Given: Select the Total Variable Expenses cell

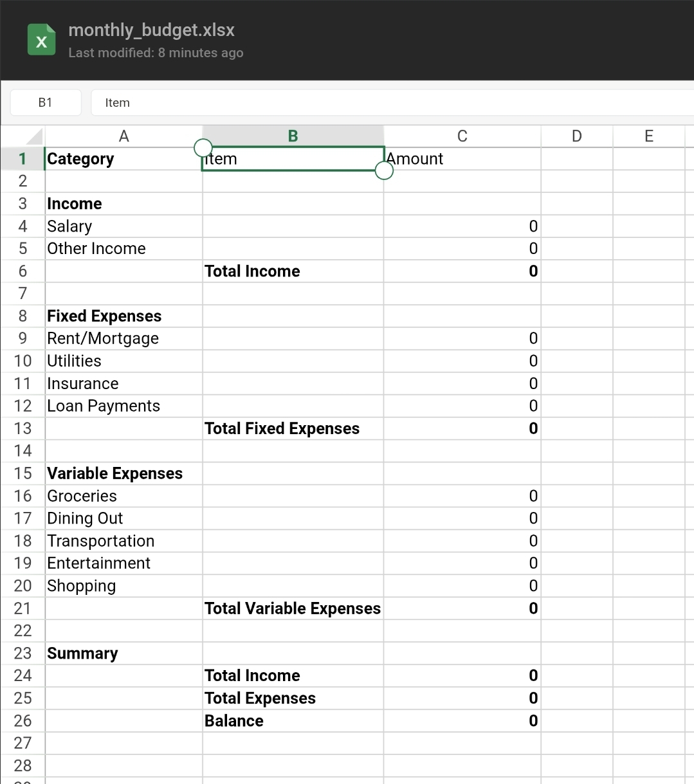Looking at the screenshot, I should [x=293, y=608].
